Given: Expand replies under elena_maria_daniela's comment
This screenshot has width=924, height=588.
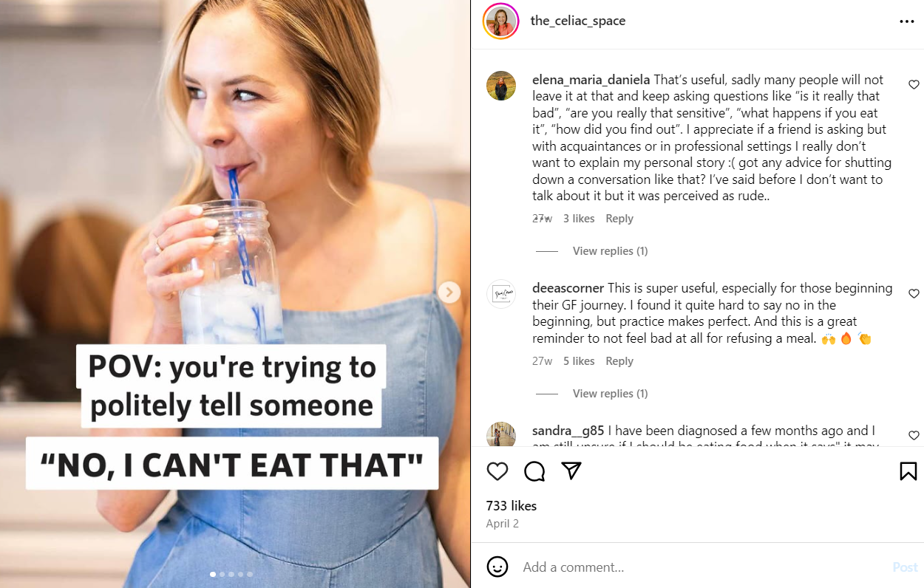Looking at the screenshot, I should (610, 251).
